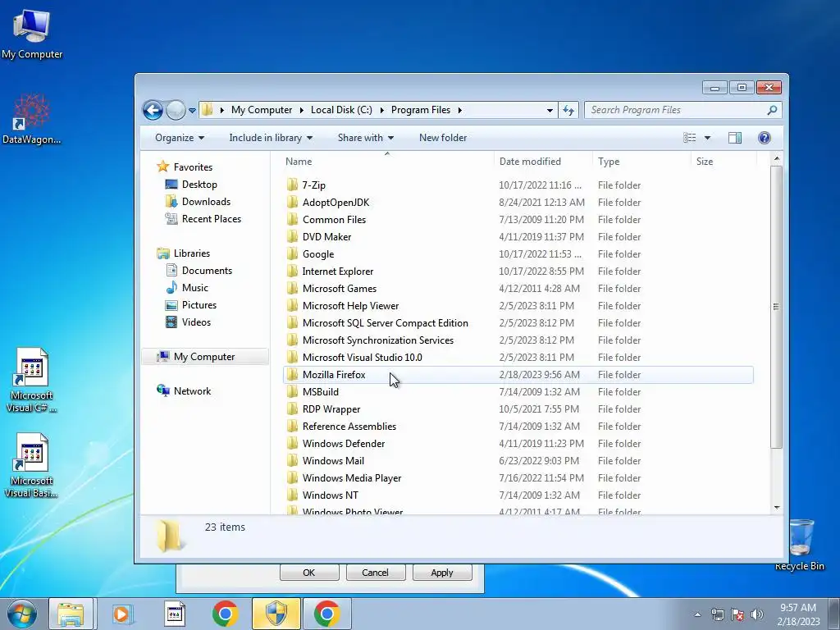Click the magnifier search icon

click(x=772, y=110)
